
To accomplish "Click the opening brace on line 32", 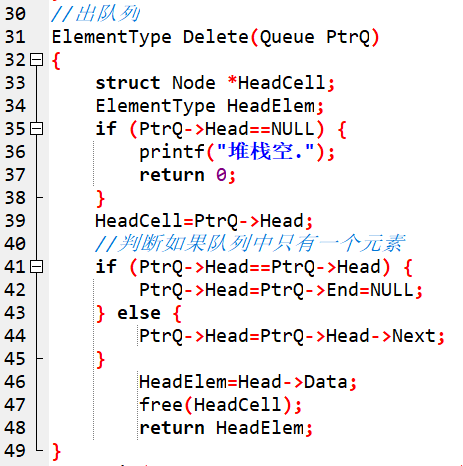I will tap(57, 61).
